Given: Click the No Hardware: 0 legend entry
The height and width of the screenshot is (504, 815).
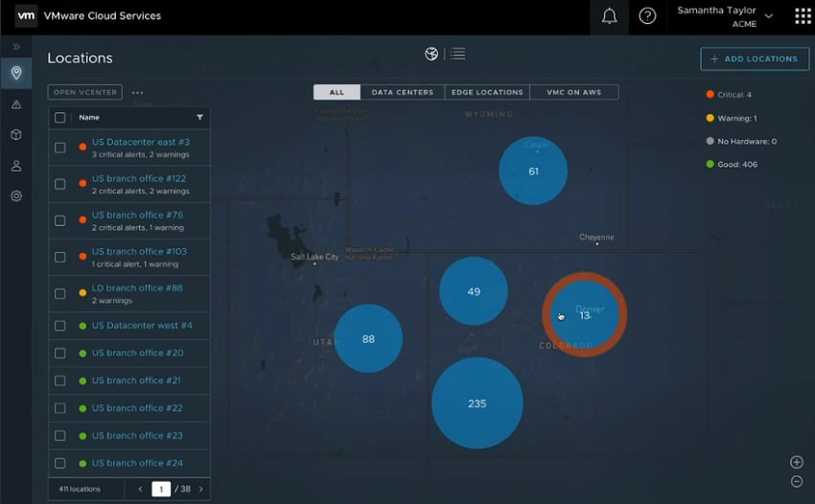Looking at the screenshot, I should coord(742,141).
